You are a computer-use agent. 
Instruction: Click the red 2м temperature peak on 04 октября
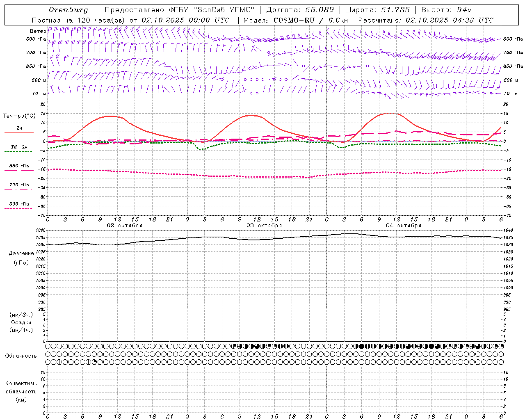[x=391, y=113]
